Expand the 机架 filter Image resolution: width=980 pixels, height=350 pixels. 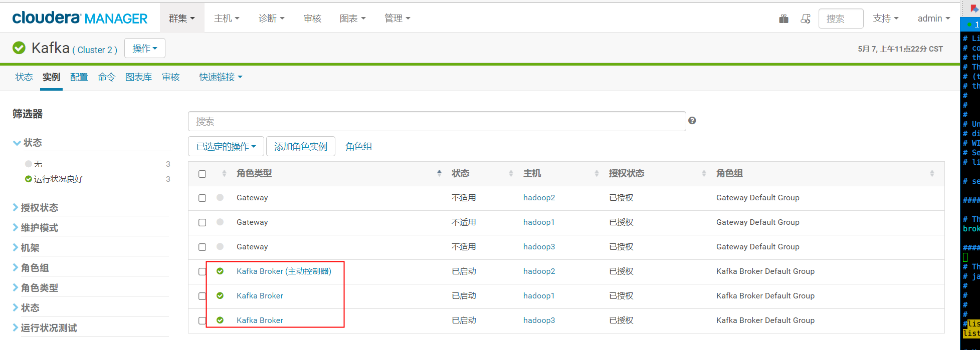click(x=26, y=247)
